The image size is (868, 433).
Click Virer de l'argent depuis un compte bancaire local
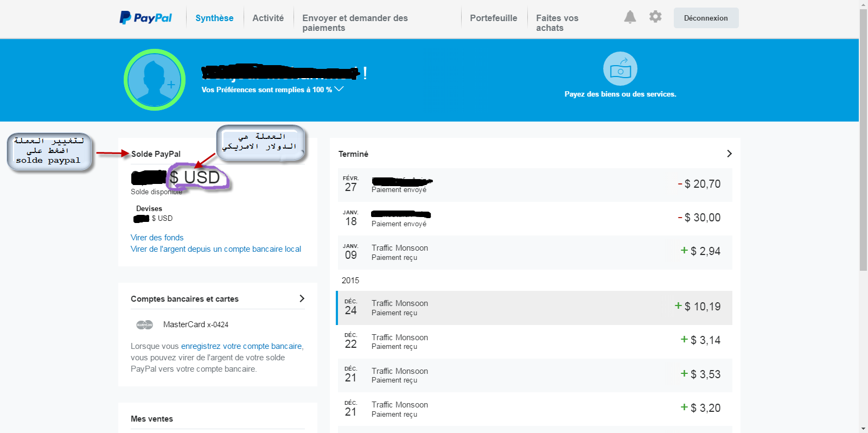(x=216, y=249)
